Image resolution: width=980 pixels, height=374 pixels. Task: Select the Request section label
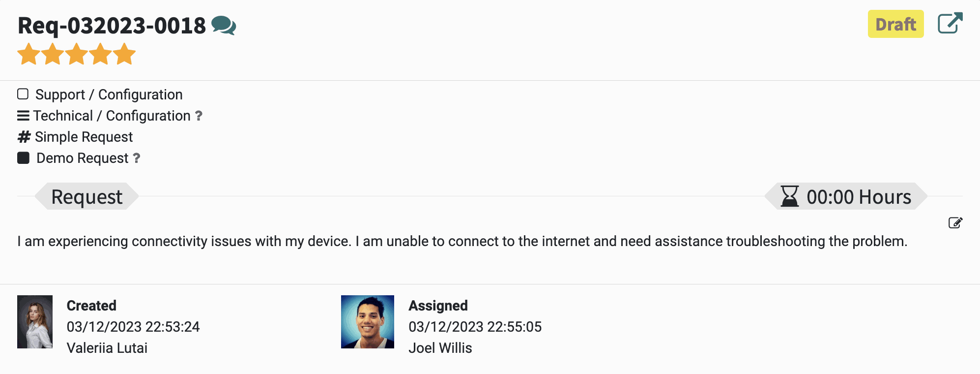(87, 196)
